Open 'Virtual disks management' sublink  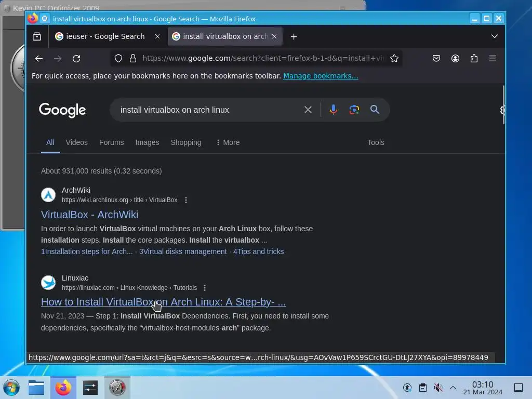coord(183,251)
